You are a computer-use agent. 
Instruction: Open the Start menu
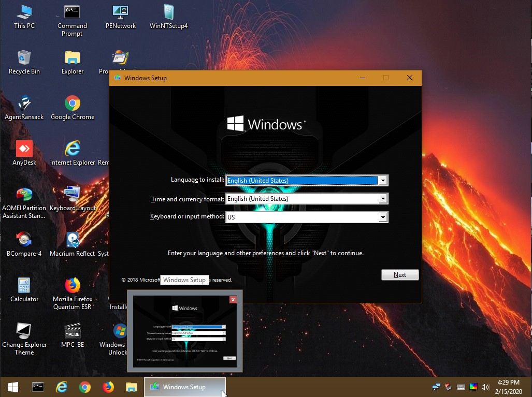pyautogui.click(x=11, y=387)
